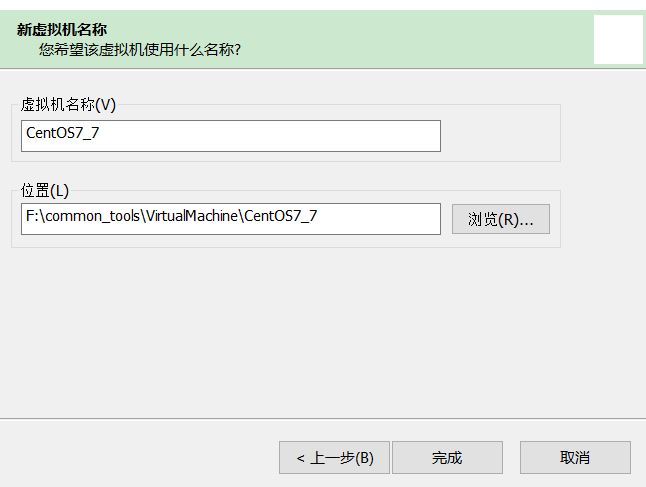The image size is (646, 487).
Task: Click the empty gray area below location group
Action: (x=300, y=330)
